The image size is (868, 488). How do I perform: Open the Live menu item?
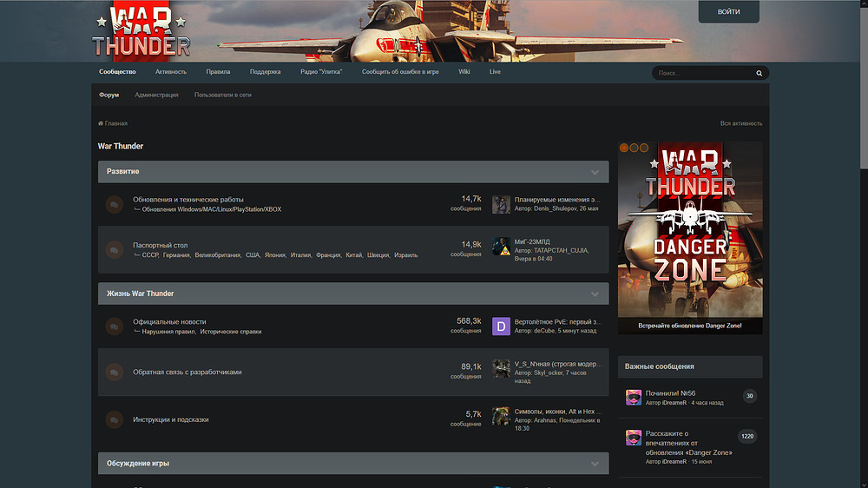tap(495, 72)
